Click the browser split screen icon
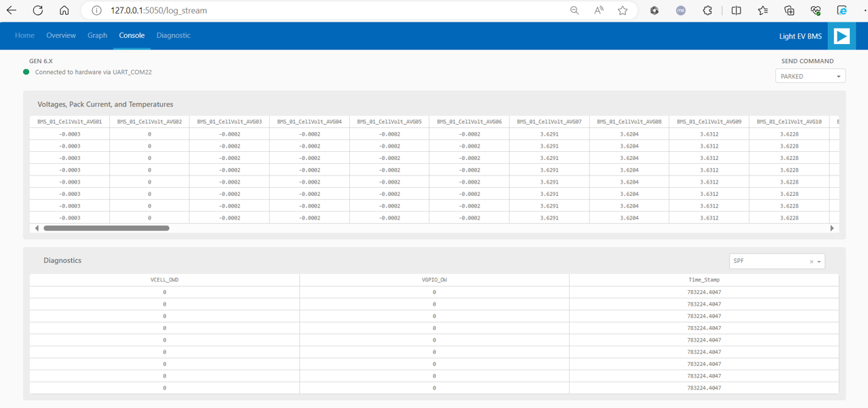This screenshot has width=868, height=408. click(x=736, y=10)
